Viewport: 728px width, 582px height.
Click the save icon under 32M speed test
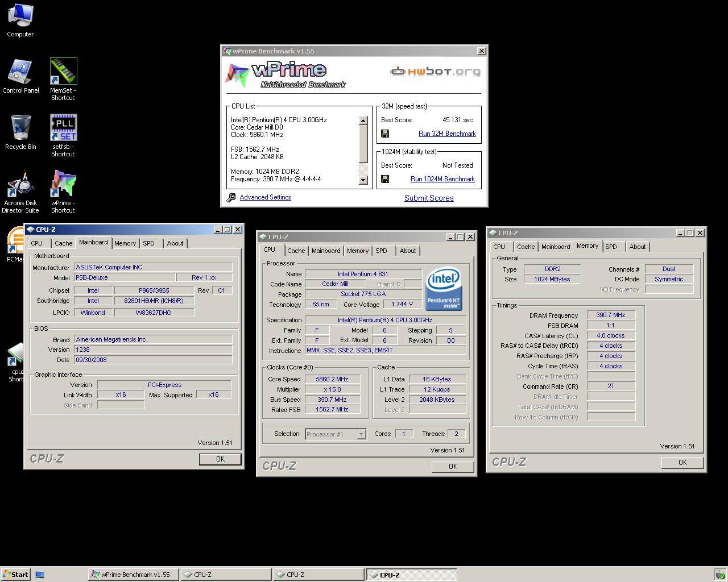[385, 134]
